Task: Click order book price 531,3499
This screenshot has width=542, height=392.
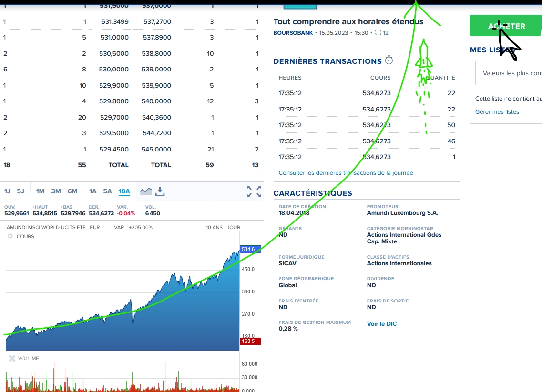Action: coord(115,21)
